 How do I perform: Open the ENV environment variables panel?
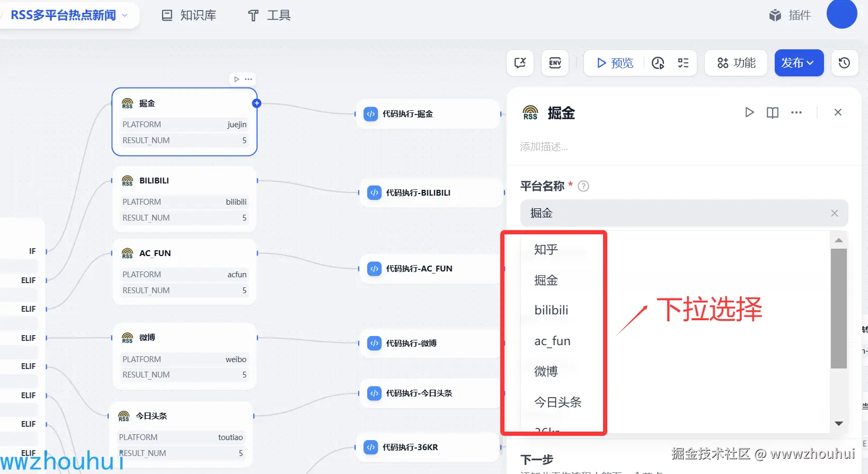point(555,63)
